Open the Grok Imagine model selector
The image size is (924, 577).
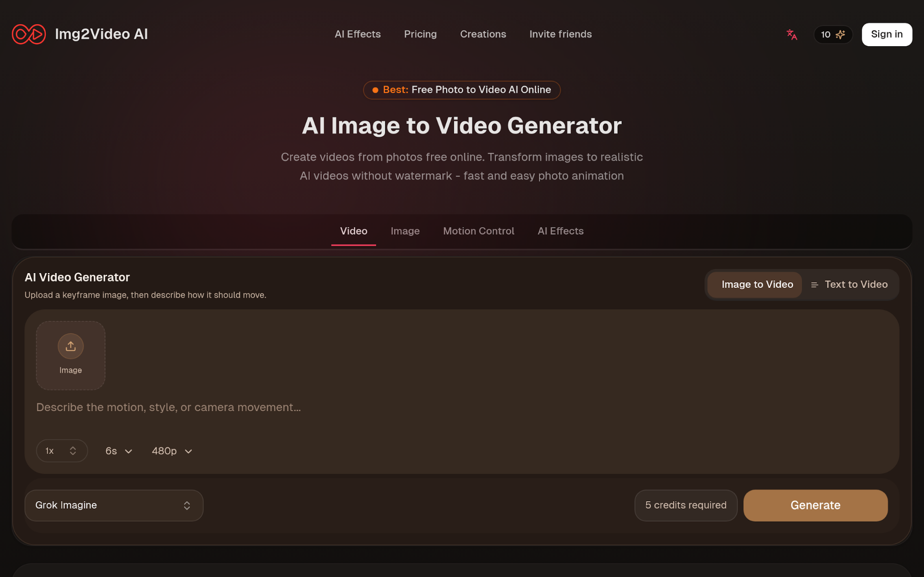pos(114,505)
